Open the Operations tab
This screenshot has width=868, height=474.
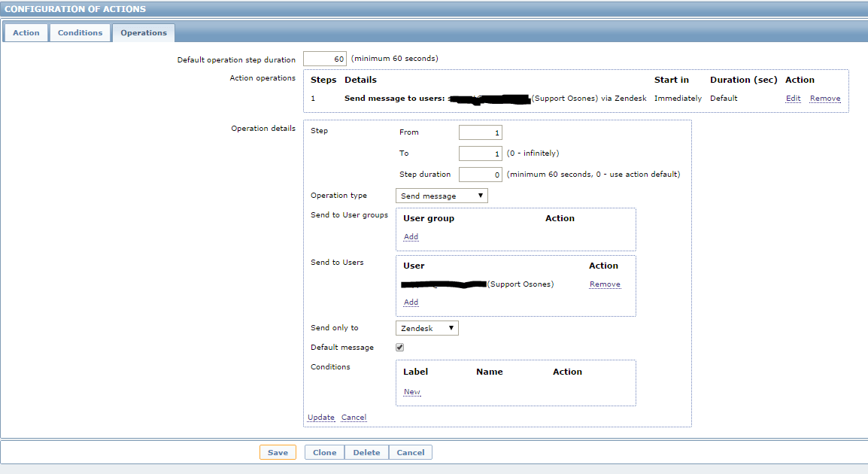pyautogui.click(x=143, y=32)
